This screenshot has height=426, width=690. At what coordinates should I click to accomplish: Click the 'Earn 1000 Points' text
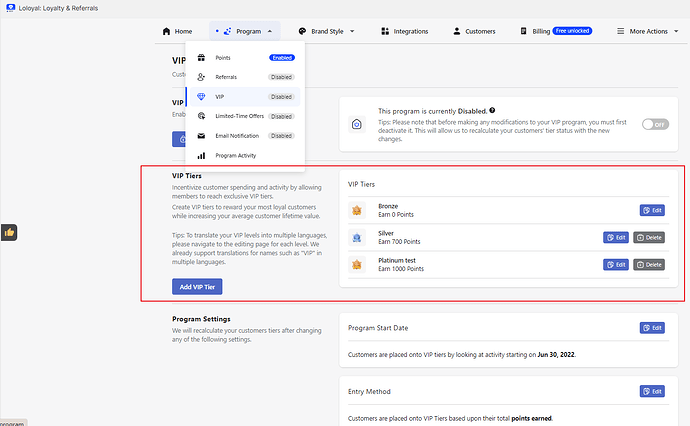401,269
